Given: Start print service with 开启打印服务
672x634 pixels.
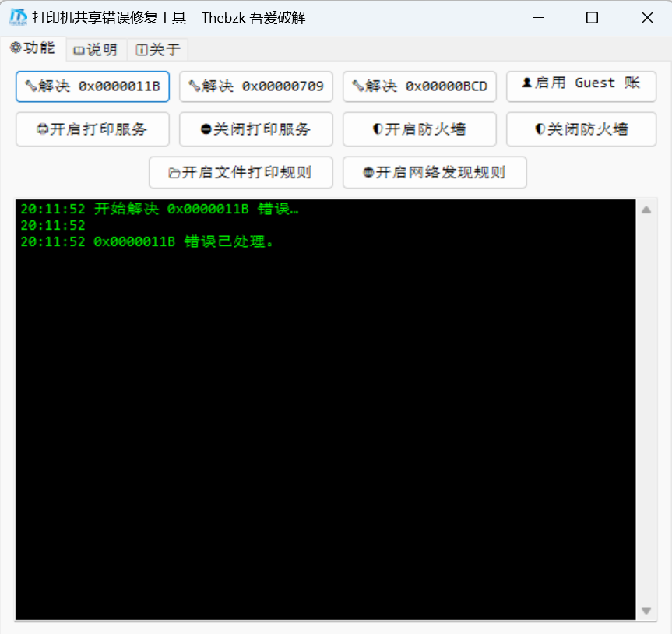Looking at the screenshot, I should coord(93,129).
